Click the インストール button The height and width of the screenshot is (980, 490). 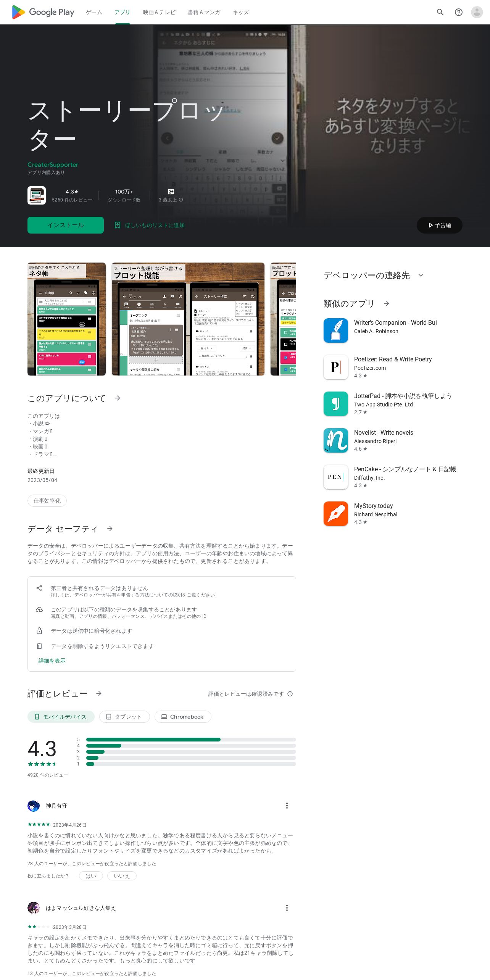coord(66,225)
